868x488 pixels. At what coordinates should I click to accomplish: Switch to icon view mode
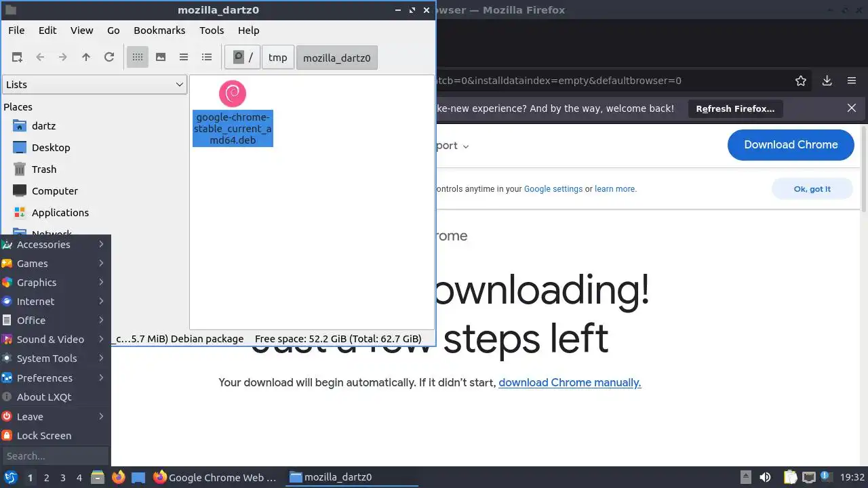[x=138, y=58]
